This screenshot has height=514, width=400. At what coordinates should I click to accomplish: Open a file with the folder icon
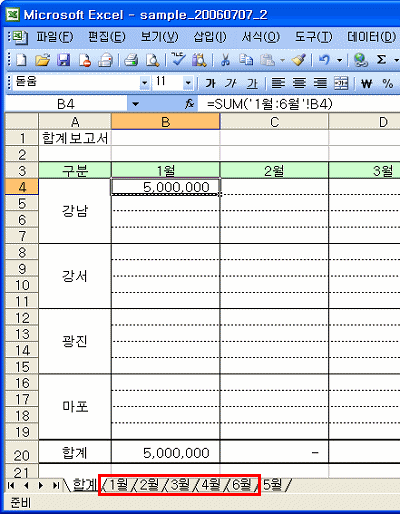42,60
